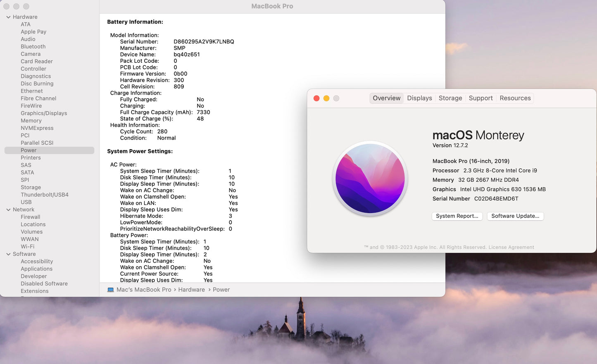Click the computer icon in the breadcrumb bar
Screen dimensions: 597x364
tap(110, 290)
